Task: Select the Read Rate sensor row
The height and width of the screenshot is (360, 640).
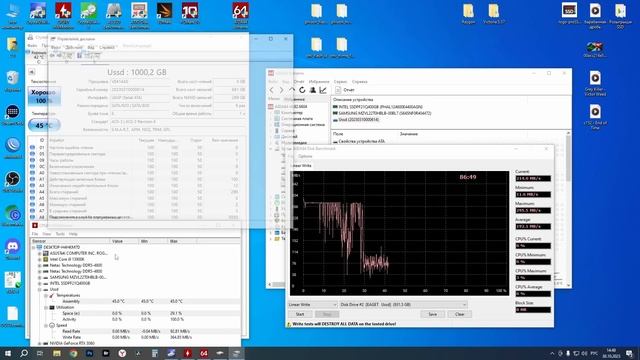Action: pos(136,331)
